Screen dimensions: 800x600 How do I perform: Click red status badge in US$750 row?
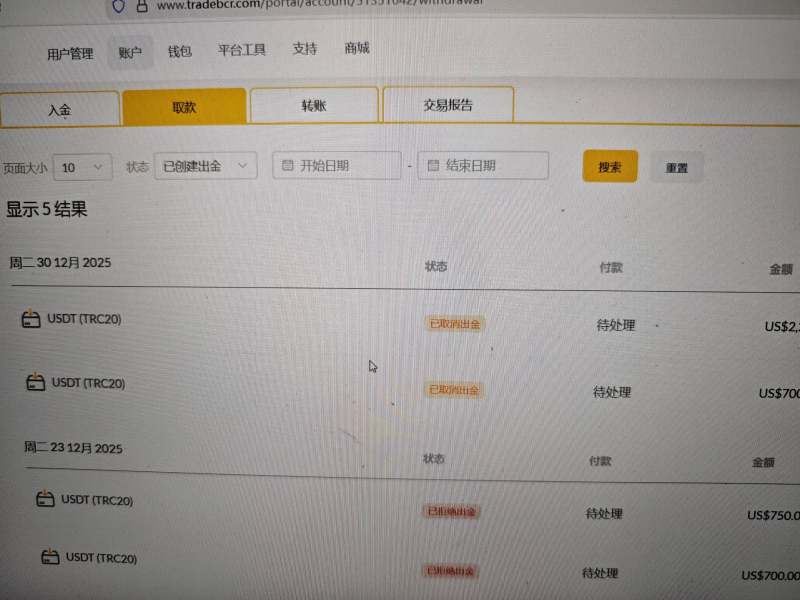point(451,511)
